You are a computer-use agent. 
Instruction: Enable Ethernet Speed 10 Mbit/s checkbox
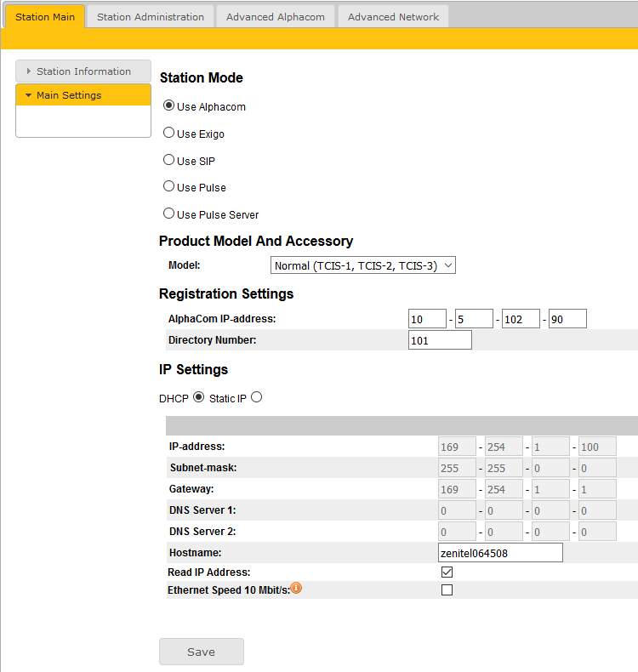coord(447,589)
